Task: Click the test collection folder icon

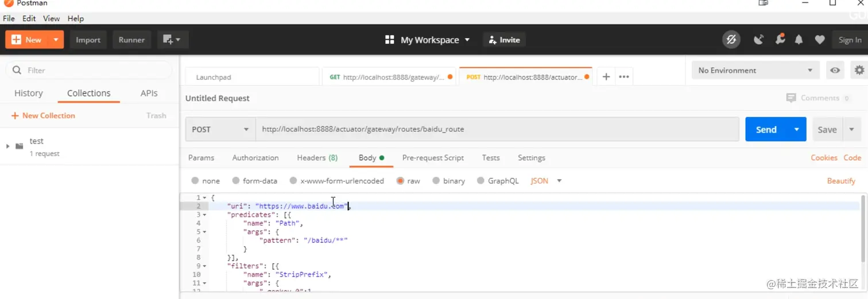Action: tap(20, 146)
